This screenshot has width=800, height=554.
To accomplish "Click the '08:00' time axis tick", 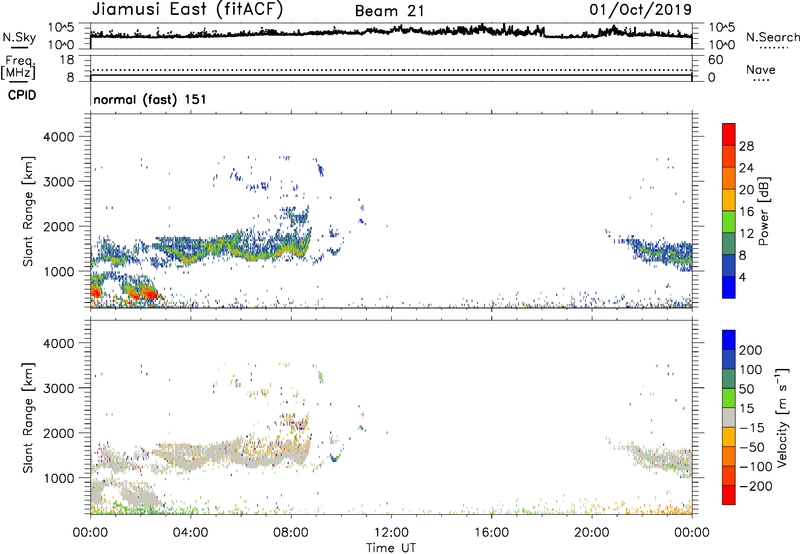I will pos(291,533).
